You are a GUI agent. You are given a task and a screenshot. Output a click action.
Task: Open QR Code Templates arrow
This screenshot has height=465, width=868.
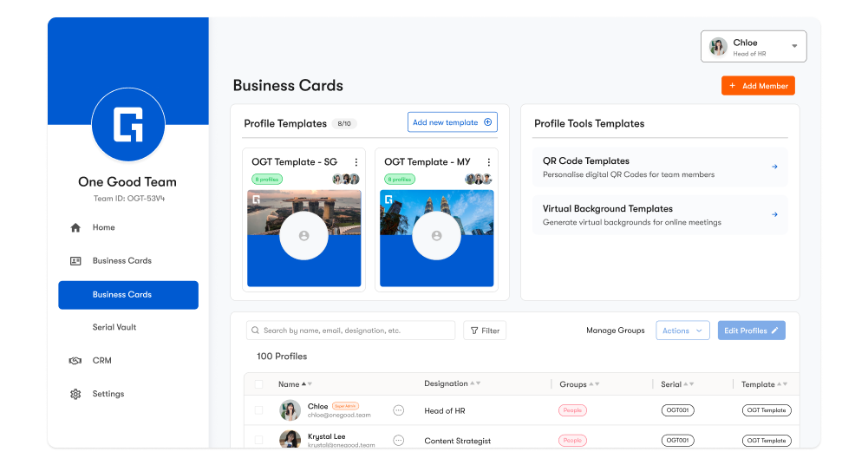774,167
